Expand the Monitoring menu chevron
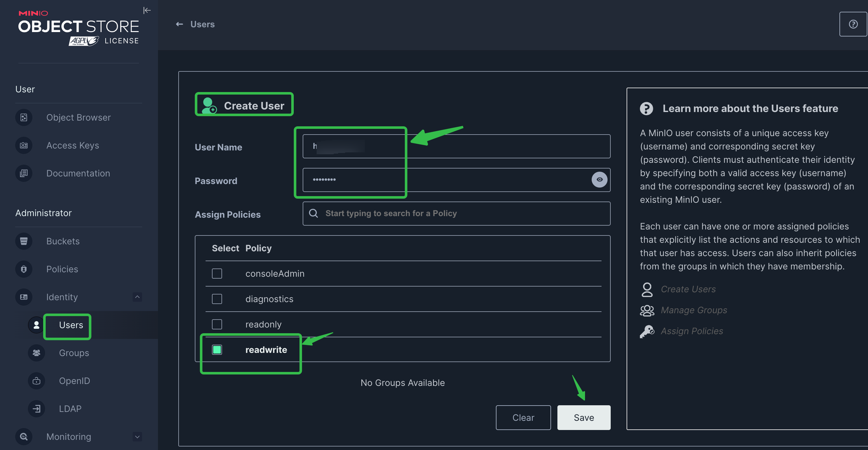The image size is (868, 450). pyautogui.click(x=137, y=437)
